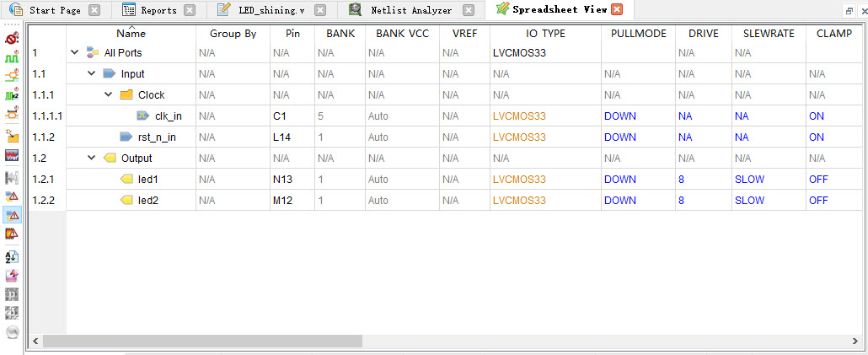
Task: Click the highlighted warning triangle toolbar icon
Action: pyautogui.click(x=12, y=215)
